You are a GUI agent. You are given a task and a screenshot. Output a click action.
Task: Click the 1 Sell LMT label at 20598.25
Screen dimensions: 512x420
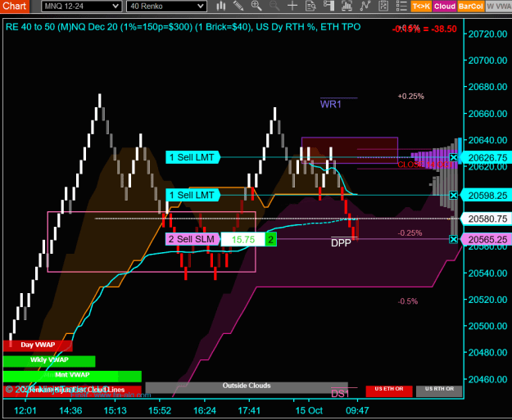(x=193, y=195)
